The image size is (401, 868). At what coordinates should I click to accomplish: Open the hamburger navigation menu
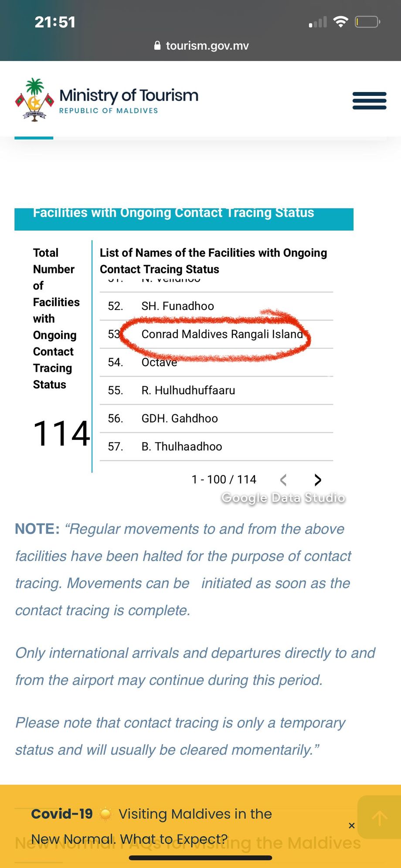pyautogui.click(x=369, y=101)
